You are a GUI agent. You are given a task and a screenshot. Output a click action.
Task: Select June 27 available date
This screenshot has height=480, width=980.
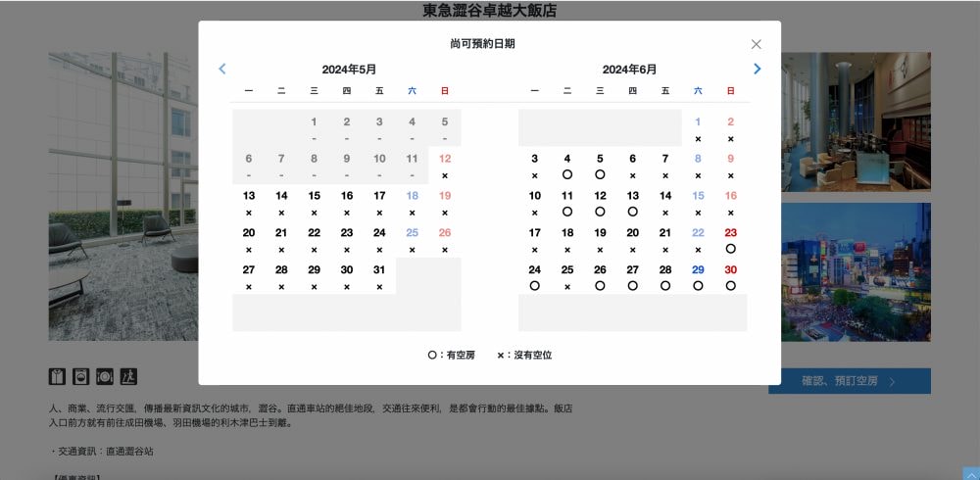click(x=632, y=277)
